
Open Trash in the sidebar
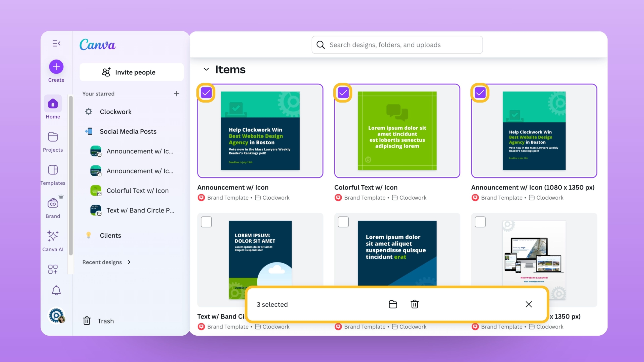click(98, 321)
